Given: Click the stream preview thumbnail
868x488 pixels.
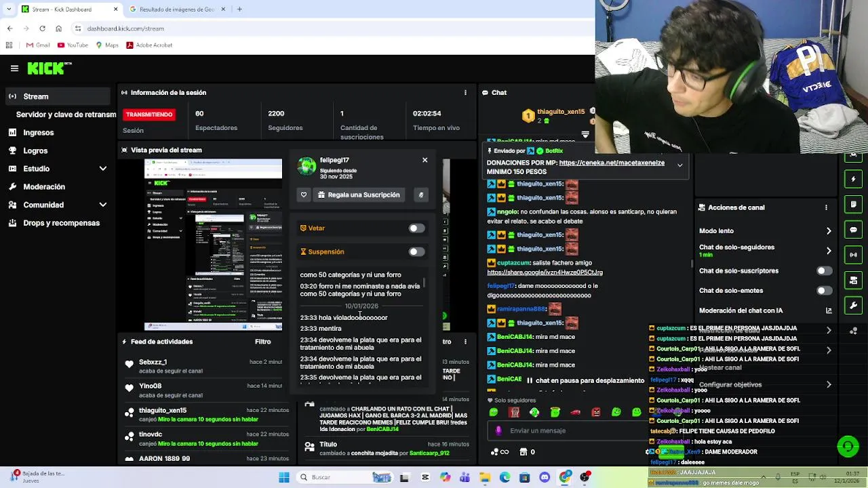Looking at the screenshot, I should [x=213, y=245].
